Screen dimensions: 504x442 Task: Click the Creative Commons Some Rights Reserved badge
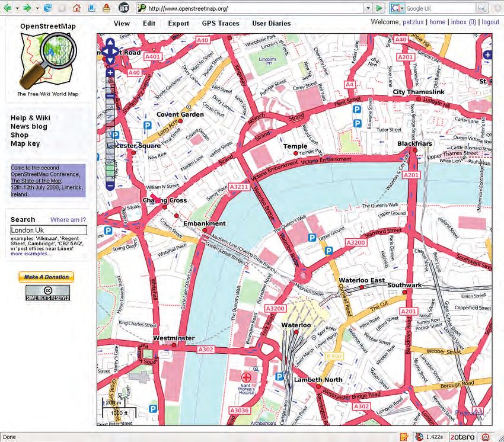[x=47, y=293]
